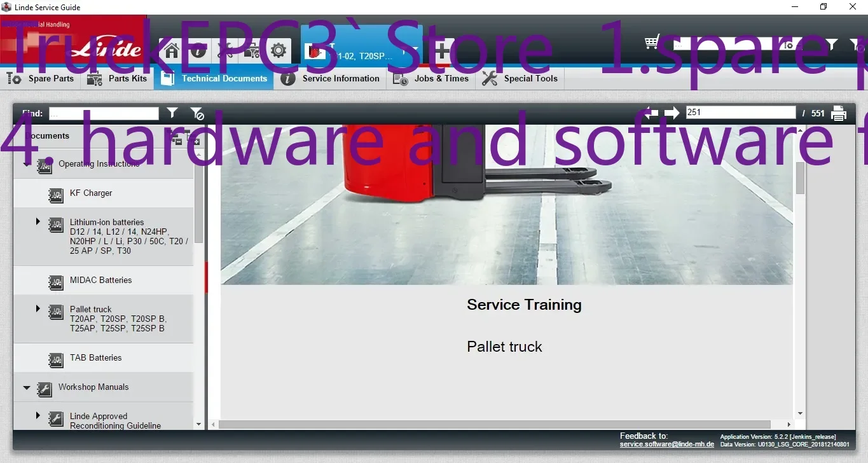The height and width of the screenshot is (463, 868).
Task: Collapse the Workshop Manuals section
Action: [27, 387]
